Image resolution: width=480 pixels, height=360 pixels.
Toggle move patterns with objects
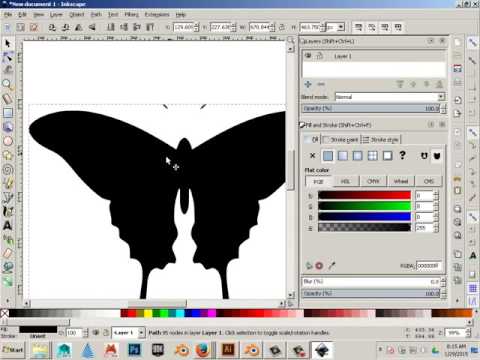click(398, 27)
